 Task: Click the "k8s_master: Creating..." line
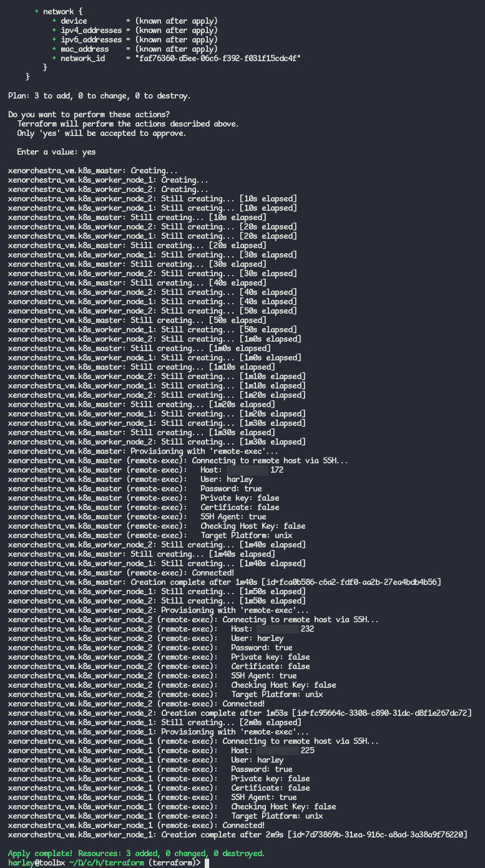tap(93, 171)
